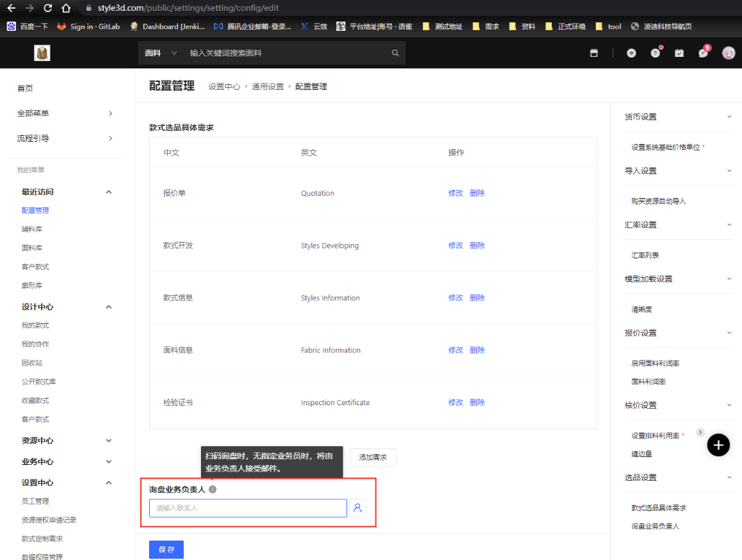This screenshot has width=742, height=560.
Task: Collapse the 设计中心 sidebar section
Action: [x=109, y=307]
